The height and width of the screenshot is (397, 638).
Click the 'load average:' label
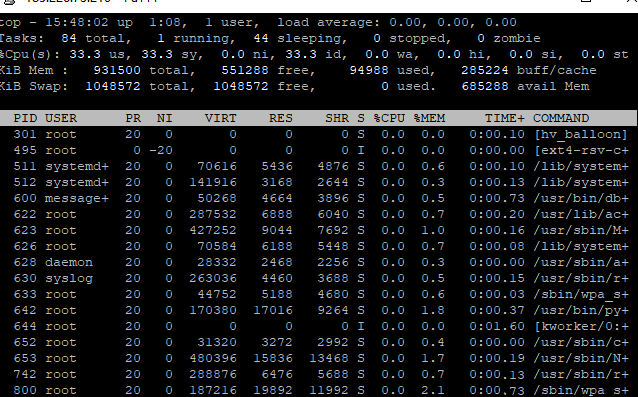point(329,22)
